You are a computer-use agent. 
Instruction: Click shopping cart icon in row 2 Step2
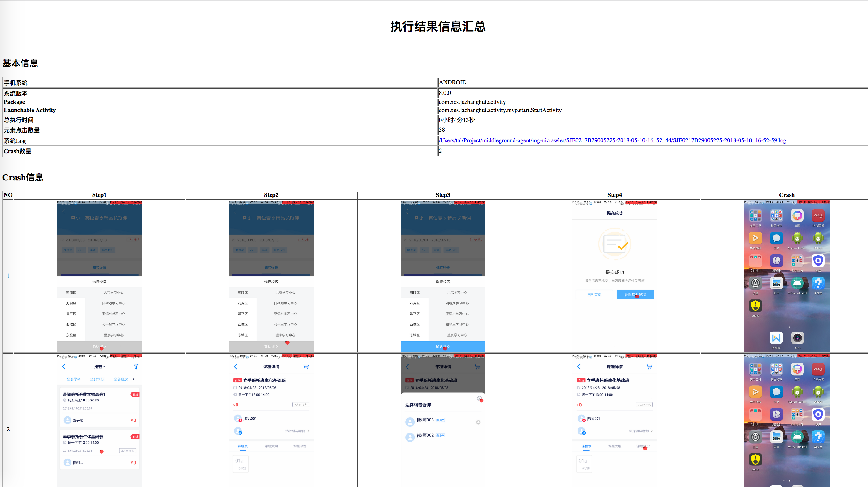click(x=306, y=366)
